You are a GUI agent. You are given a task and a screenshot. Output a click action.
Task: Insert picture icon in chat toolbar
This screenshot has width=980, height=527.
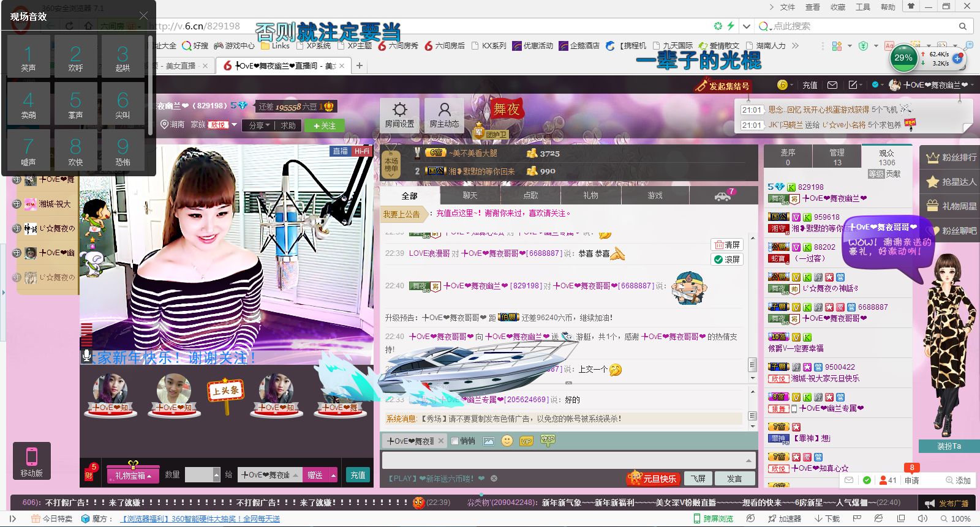[488, 441]
